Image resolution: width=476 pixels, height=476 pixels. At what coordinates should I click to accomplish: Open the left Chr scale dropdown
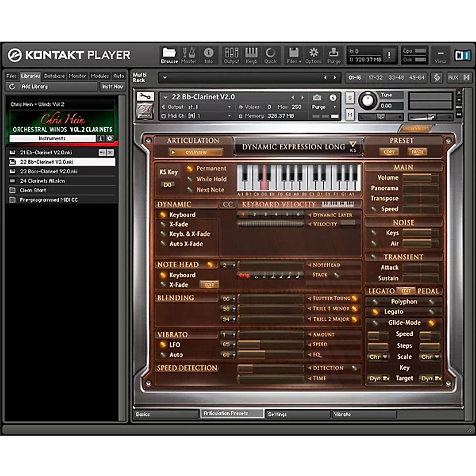pos(378,357)
